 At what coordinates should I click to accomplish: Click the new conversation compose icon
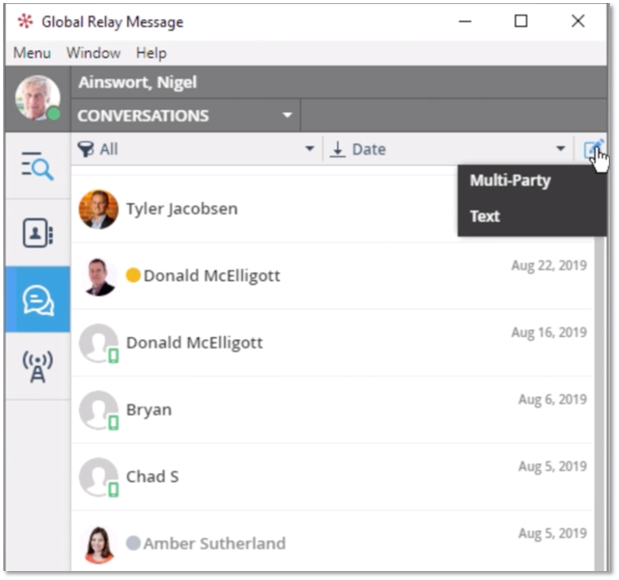click(x=594, y=149)
